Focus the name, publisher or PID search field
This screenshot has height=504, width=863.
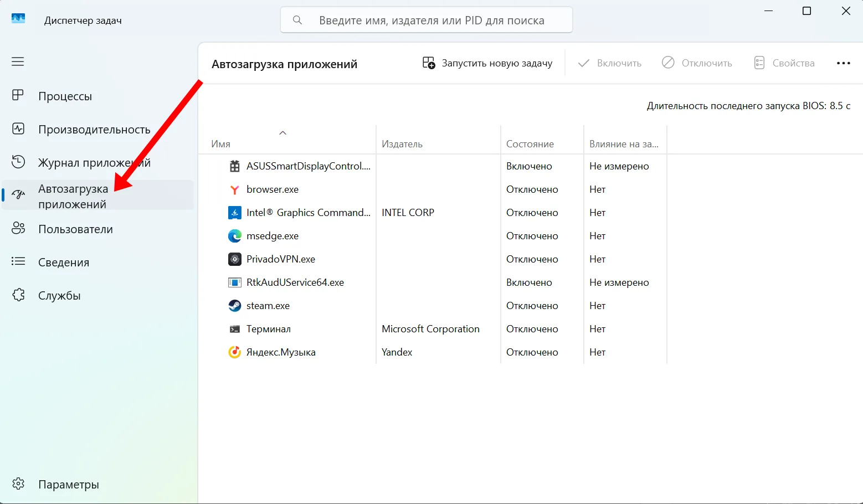tap(427, 20)
